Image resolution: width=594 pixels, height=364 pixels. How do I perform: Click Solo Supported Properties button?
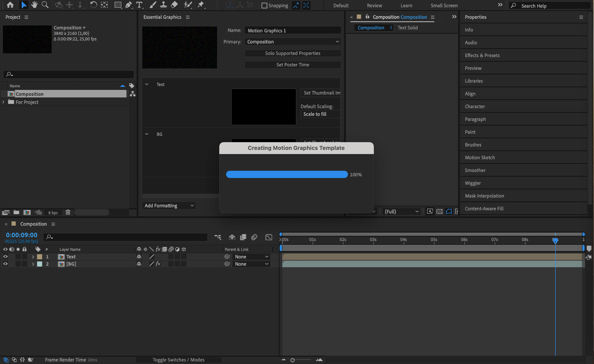click(293, 53)
